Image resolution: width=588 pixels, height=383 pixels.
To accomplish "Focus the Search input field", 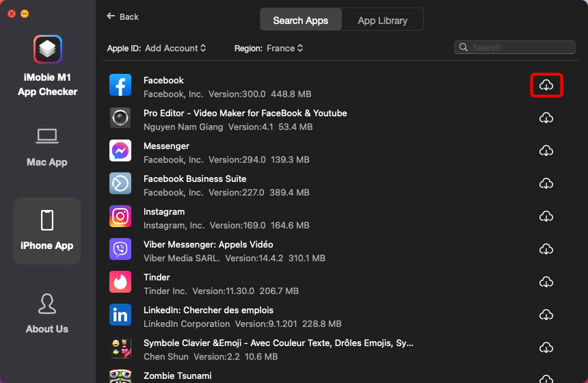I will [514, 47].
